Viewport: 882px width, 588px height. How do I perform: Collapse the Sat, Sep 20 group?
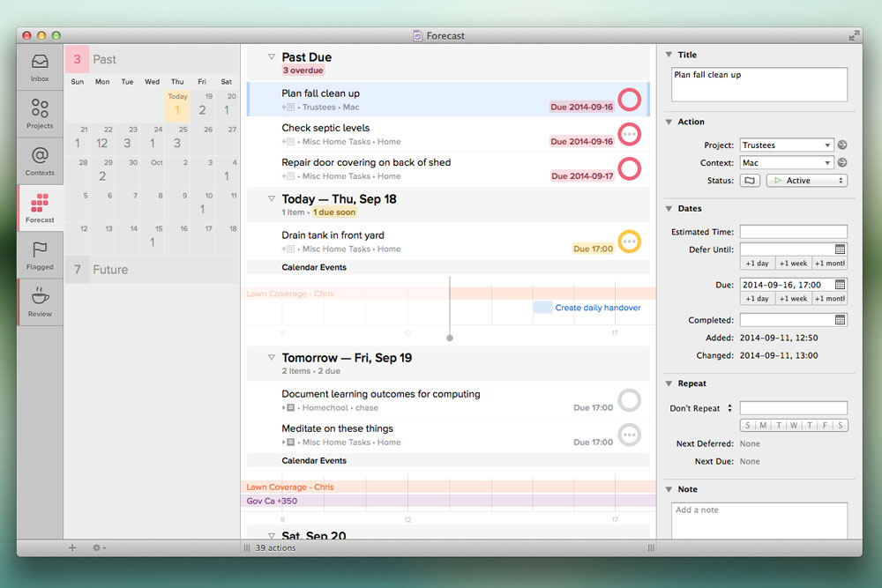pyautogui.click(x=271, y=536)
